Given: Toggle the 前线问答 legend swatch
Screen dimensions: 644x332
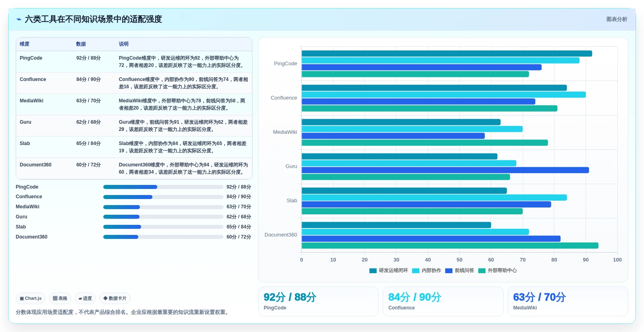Looking at the screenshot, I should (x=449, y=271).
